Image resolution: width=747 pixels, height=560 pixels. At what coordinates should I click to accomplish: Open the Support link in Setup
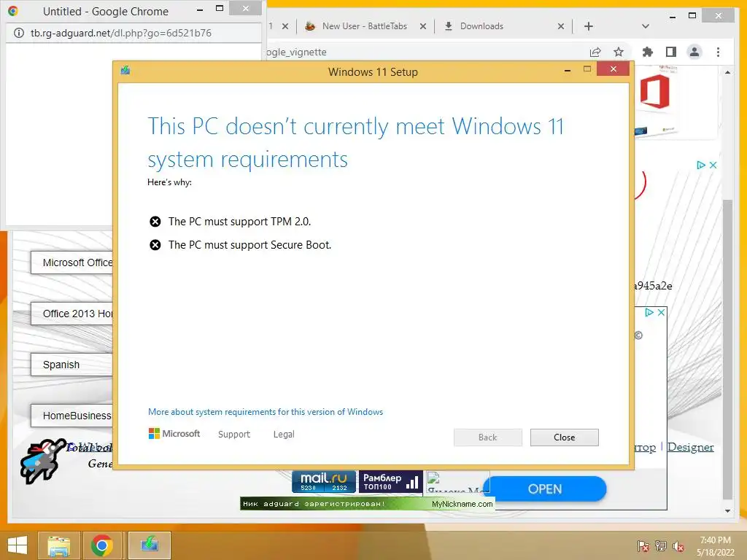pos(234,435)
